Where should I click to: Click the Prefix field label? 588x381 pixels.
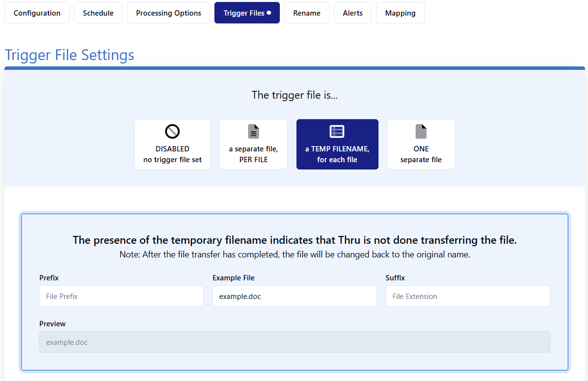coord(49,278)
